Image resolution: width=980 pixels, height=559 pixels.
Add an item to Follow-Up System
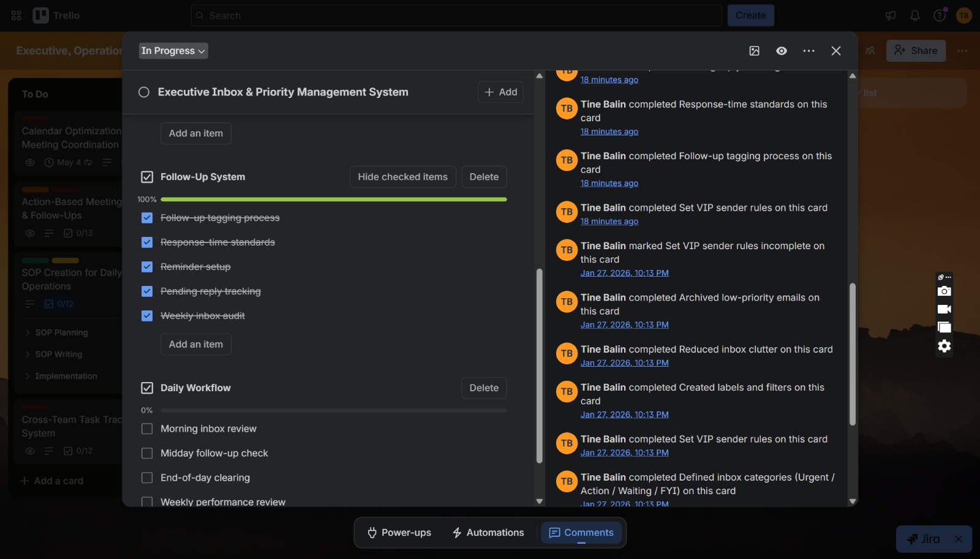point(196,344)
